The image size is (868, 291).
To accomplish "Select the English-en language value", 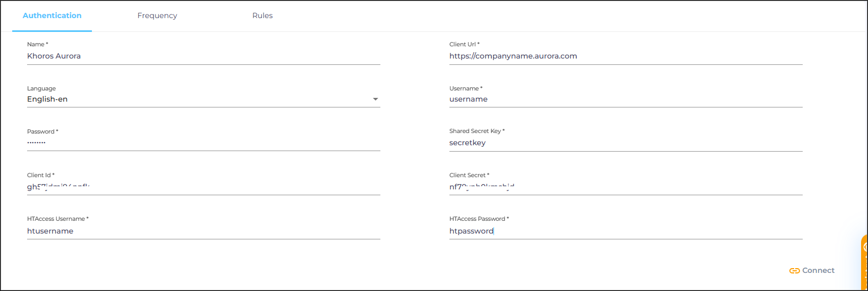I will coord(47,99).
